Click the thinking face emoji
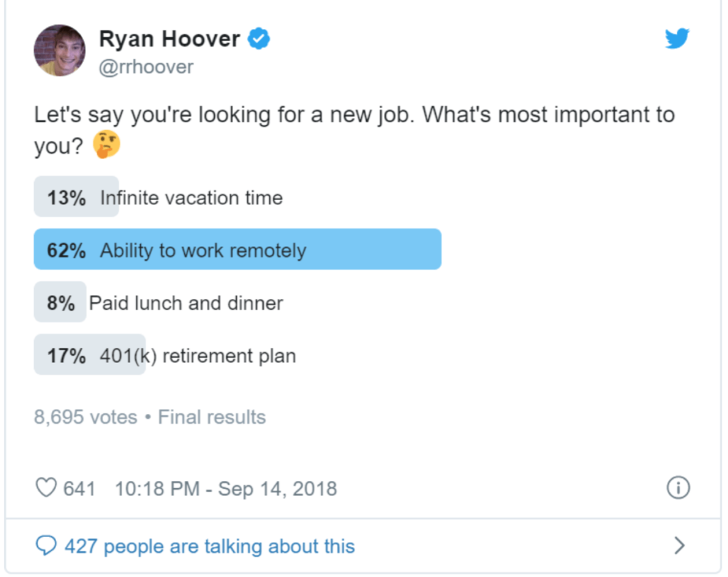 (x=107, y=144)
